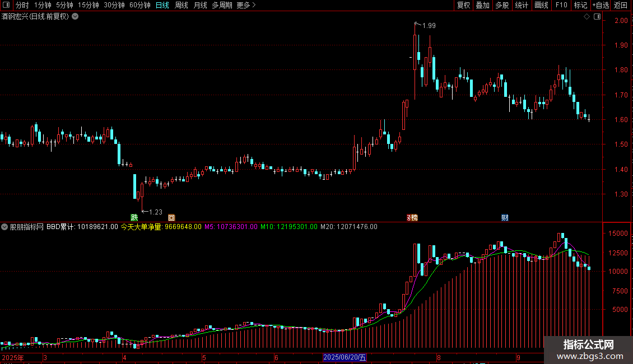Image resolution: width=633 pixels, height=364 pixels.
Task: Click the 1.60 price axis label
Action: click(x=621, y=119)
